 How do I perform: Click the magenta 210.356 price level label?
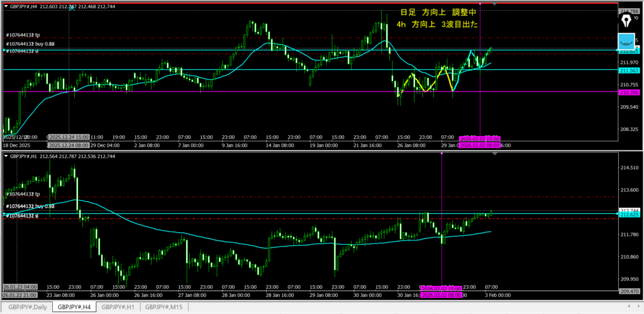click(629, 93)
